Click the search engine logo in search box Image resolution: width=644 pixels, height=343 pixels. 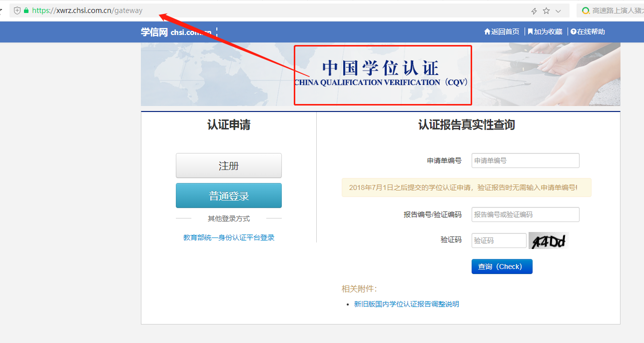pos(586,10)
